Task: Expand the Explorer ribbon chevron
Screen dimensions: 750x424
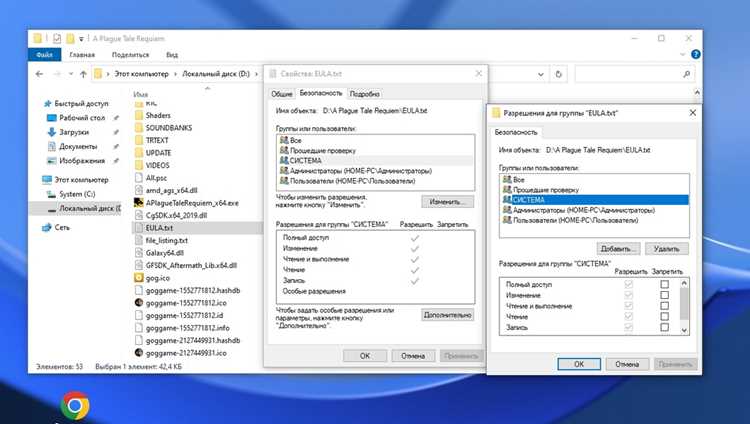Action: [x=683, y=55]
